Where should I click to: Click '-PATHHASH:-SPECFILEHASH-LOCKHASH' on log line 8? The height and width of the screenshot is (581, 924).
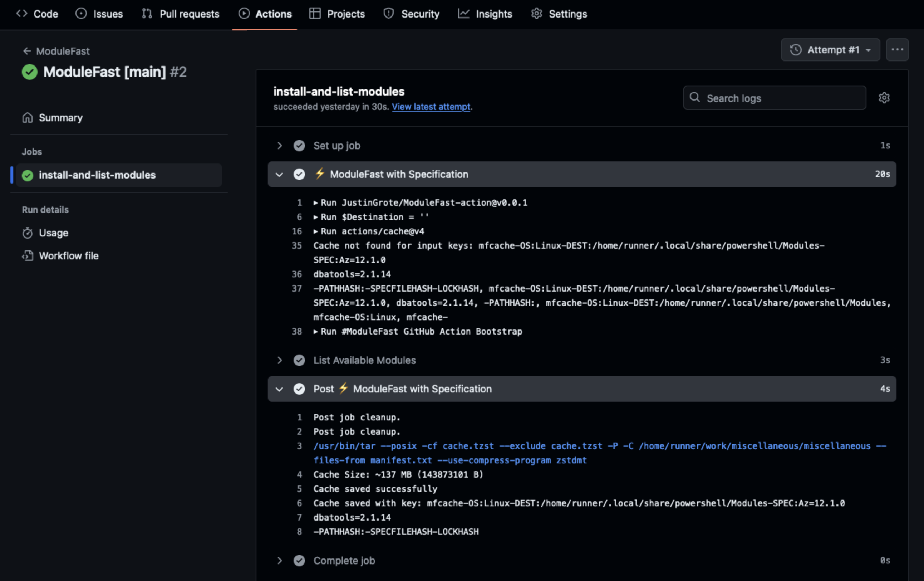(396, 532)
